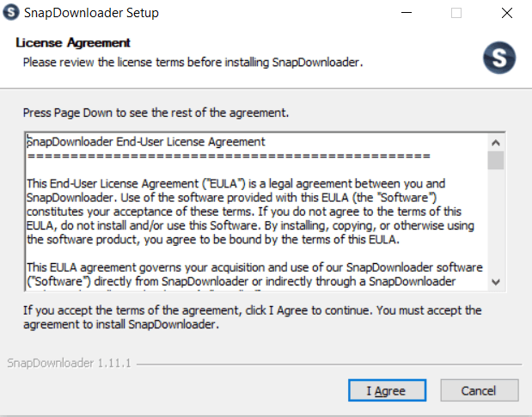Click the "Press Page Down" instruction text
The image size is (532, 417).
(x=156, y=113)
